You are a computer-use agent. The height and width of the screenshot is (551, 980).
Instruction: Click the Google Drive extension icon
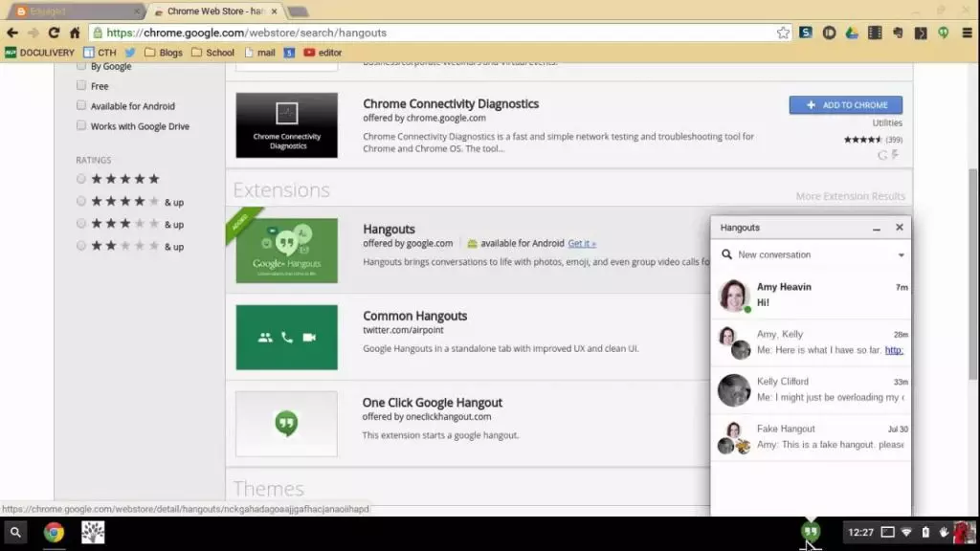tap(852, 33)
